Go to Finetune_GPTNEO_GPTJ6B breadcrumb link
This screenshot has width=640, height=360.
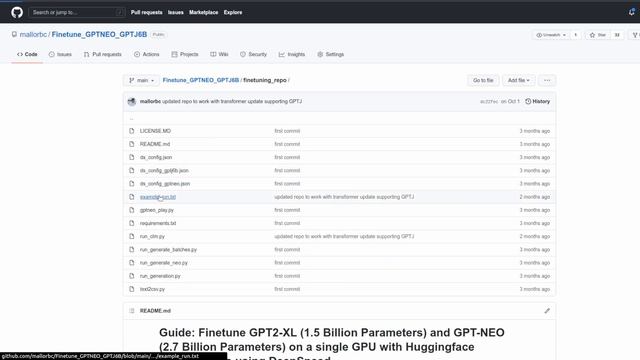[201, 80]
